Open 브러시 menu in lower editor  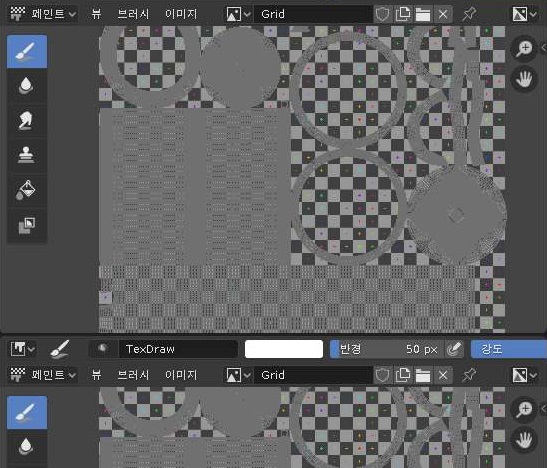133,375
